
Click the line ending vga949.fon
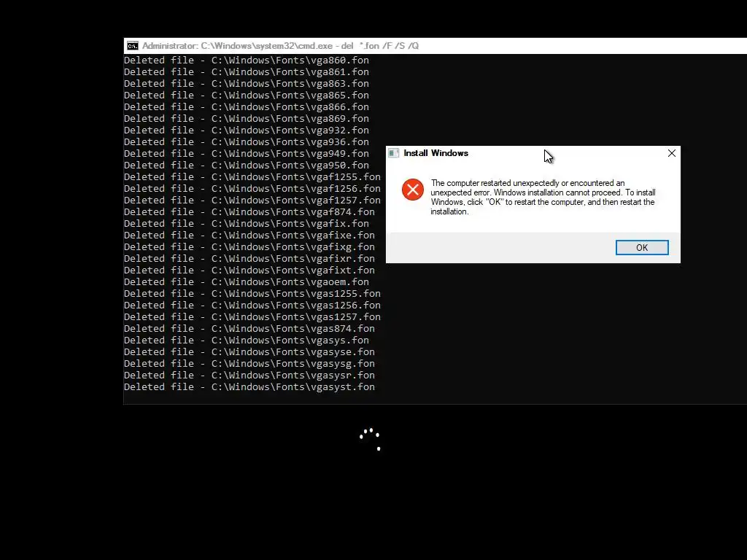[x=247, y=153]
